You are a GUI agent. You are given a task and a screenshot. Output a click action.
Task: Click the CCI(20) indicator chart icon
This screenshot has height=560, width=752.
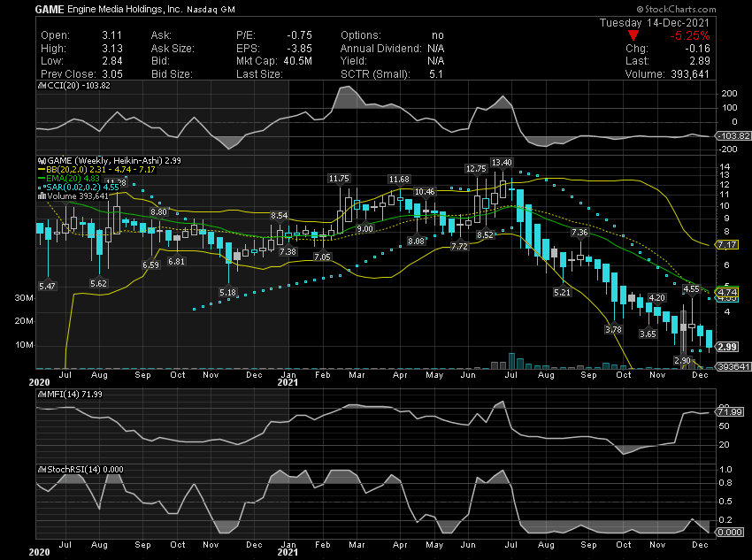[42, 86]
